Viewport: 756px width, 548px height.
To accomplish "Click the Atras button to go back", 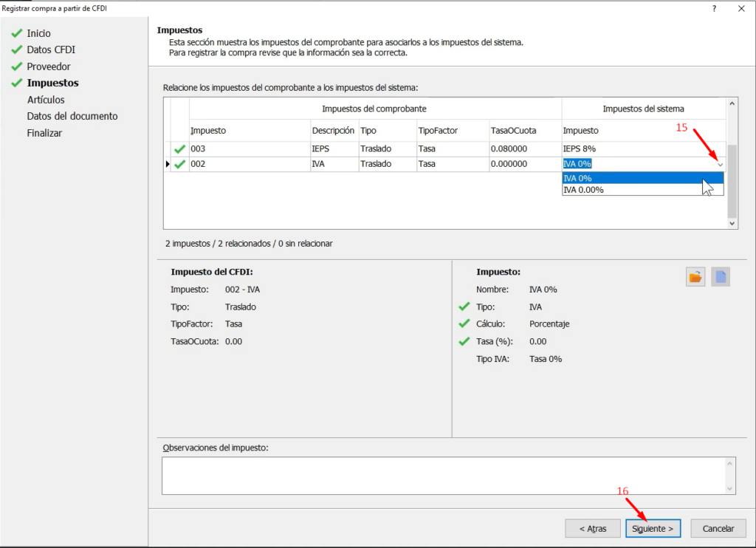I will click(x=592, y=529).
